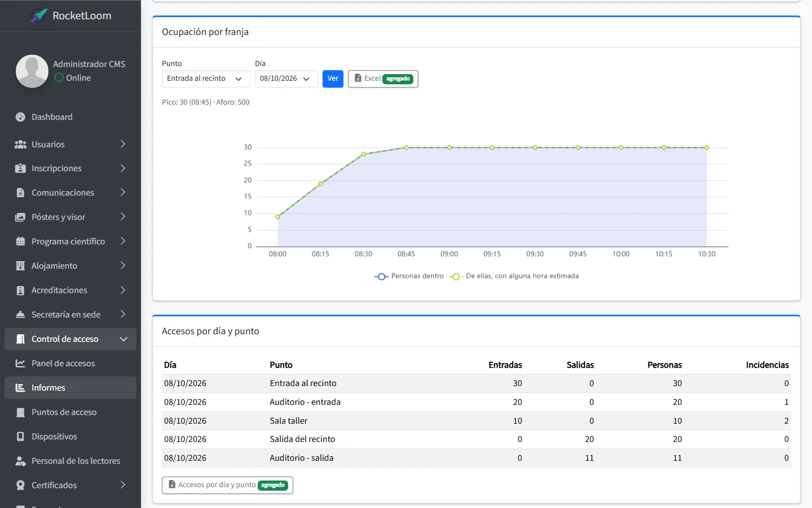Open Puntos de acceso menu item

click(71, 412)
